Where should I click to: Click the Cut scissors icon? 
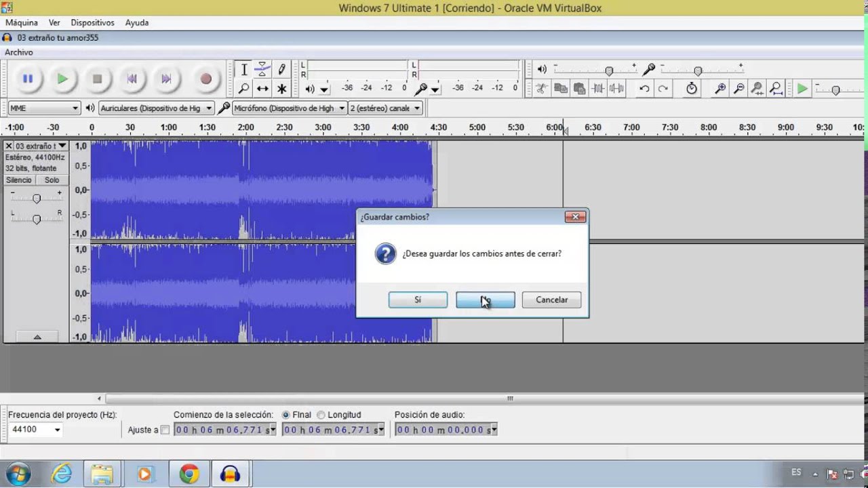(x=541, y=88)
